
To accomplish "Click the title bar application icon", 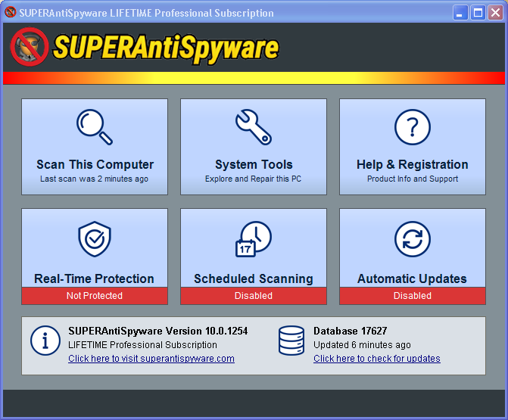I will click(11, 13).
